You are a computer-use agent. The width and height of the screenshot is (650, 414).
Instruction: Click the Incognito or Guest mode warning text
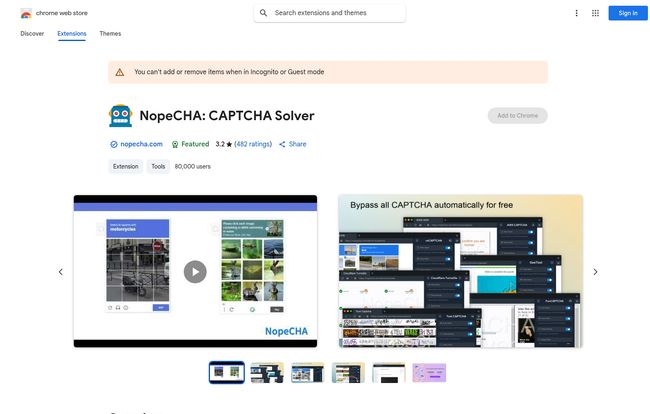229,72
